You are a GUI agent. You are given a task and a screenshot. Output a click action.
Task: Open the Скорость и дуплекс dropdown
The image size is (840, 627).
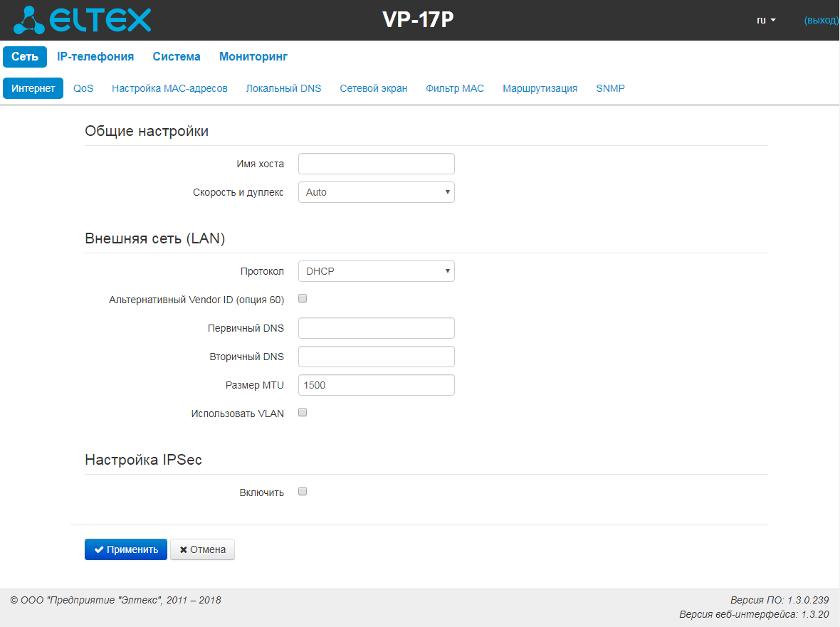[376, 192]
